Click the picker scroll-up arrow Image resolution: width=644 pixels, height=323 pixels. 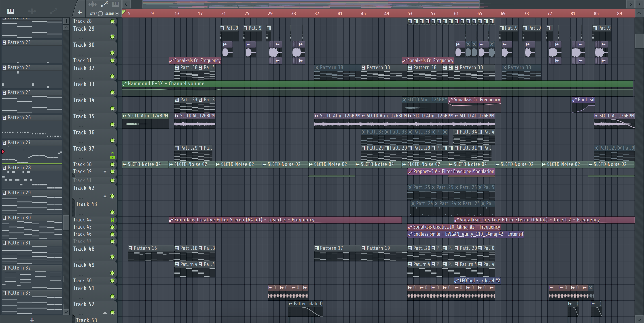coord(66,28)
